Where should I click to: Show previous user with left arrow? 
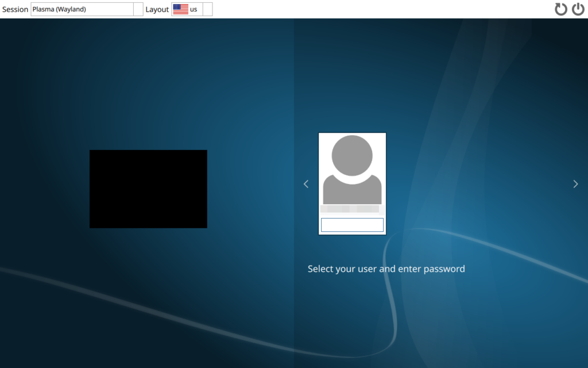point(306,184)
